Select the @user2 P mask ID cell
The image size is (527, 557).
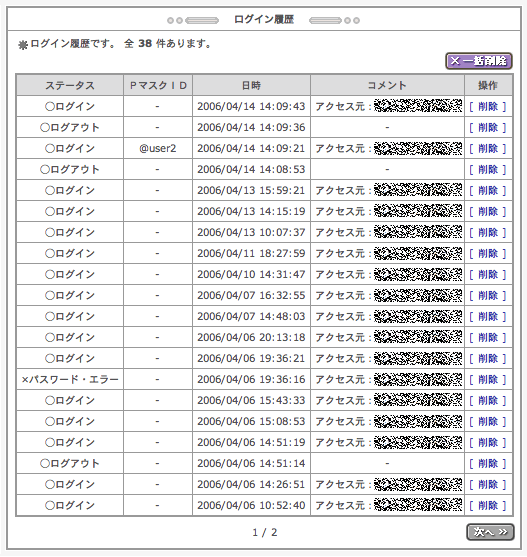point(158,148)
